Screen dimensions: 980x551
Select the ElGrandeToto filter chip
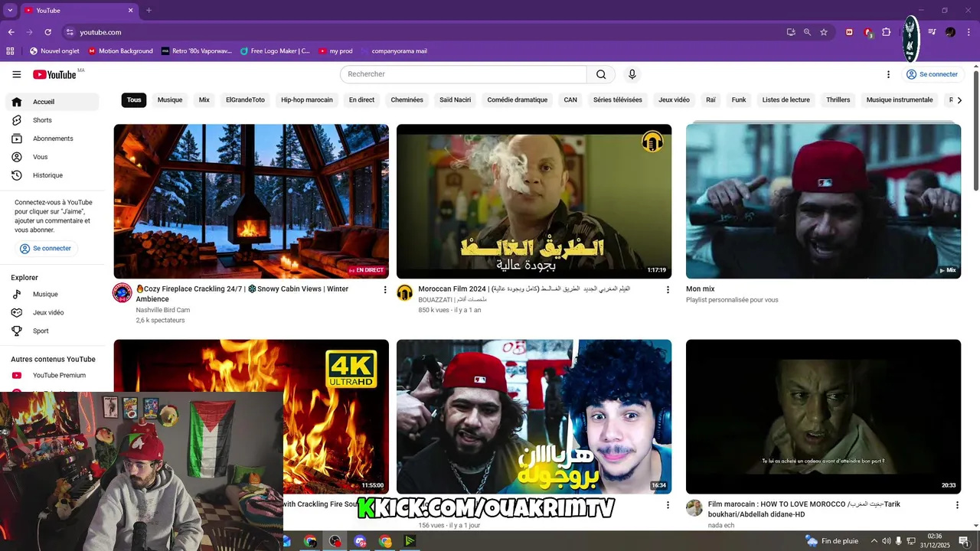click(245, 100)
